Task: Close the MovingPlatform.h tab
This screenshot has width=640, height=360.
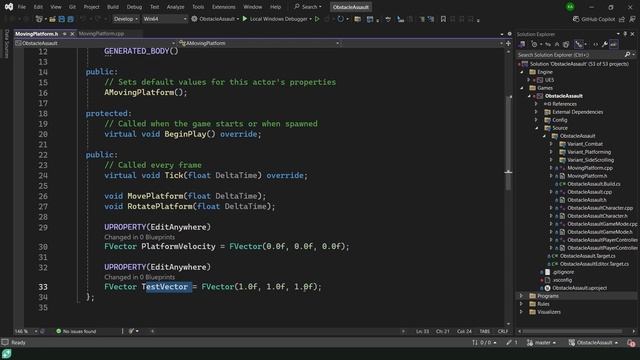Action: (72, 34)
